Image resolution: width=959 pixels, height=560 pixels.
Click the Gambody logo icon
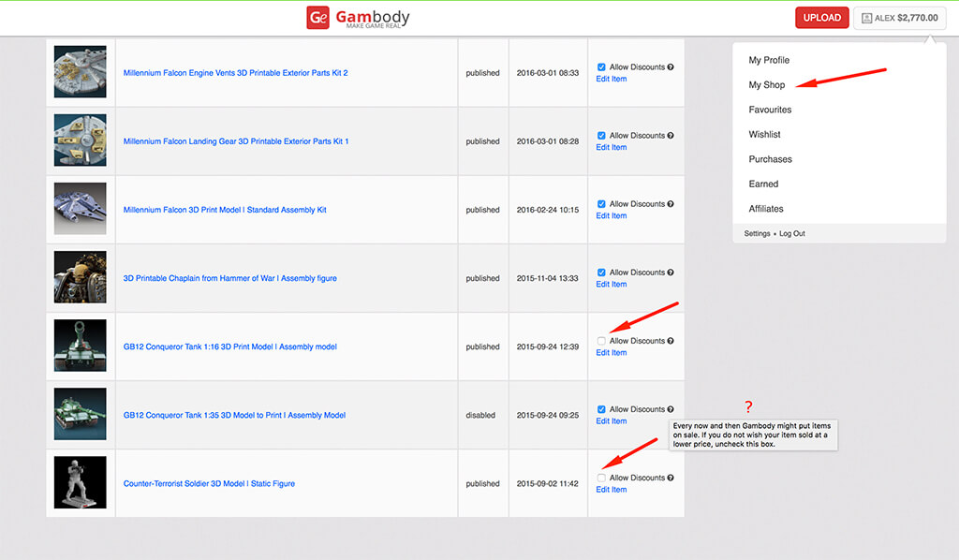(318, 18)
